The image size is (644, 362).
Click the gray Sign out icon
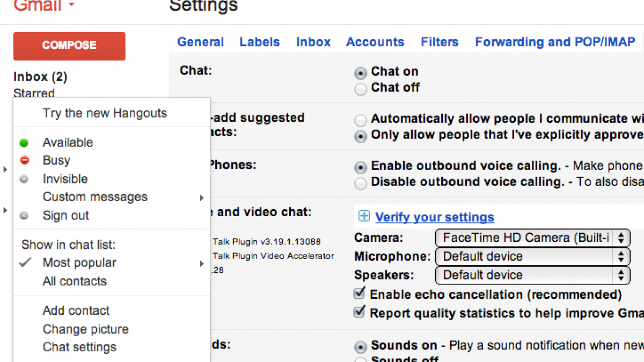(x=24, y=216)
